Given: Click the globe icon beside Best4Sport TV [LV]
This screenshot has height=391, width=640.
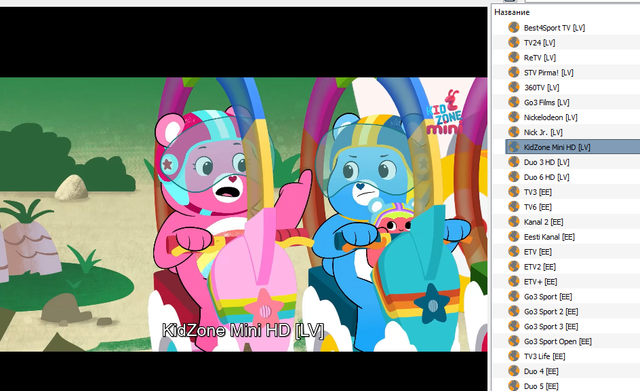Looking at the screenshot, I should [x=513, y=27].
